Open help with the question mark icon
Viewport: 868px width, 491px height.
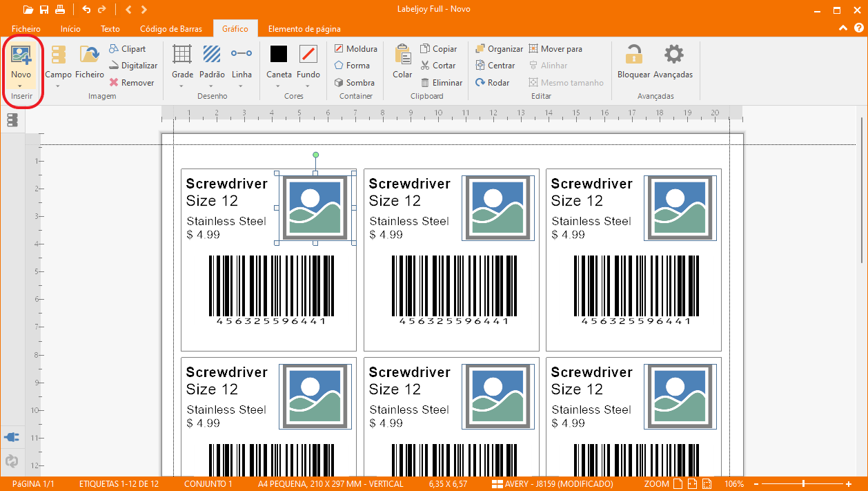(x=858, y=28)
